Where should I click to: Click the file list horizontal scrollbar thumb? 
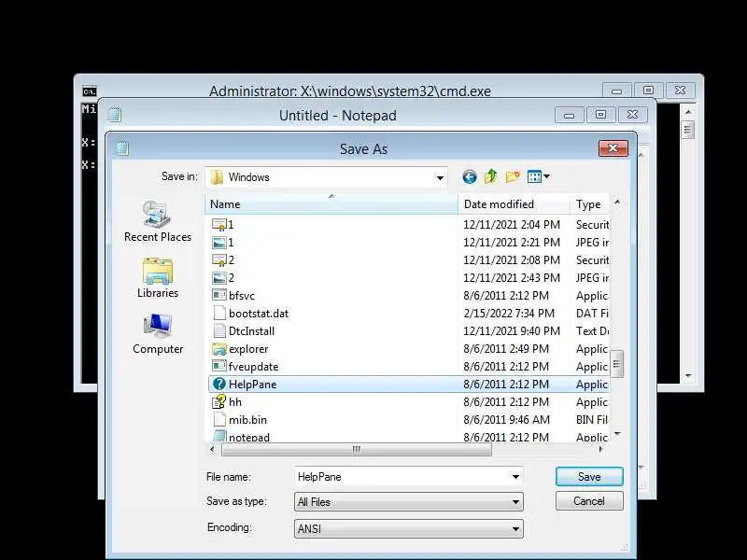pyautogui.click(x=357, y=449)
